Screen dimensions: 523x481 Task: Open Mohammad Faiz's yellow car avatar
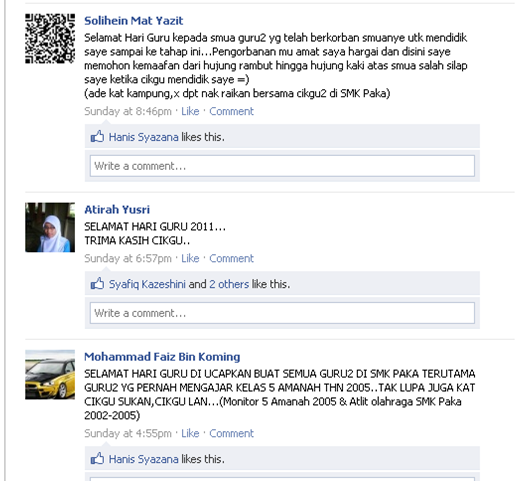click(50, 375)
